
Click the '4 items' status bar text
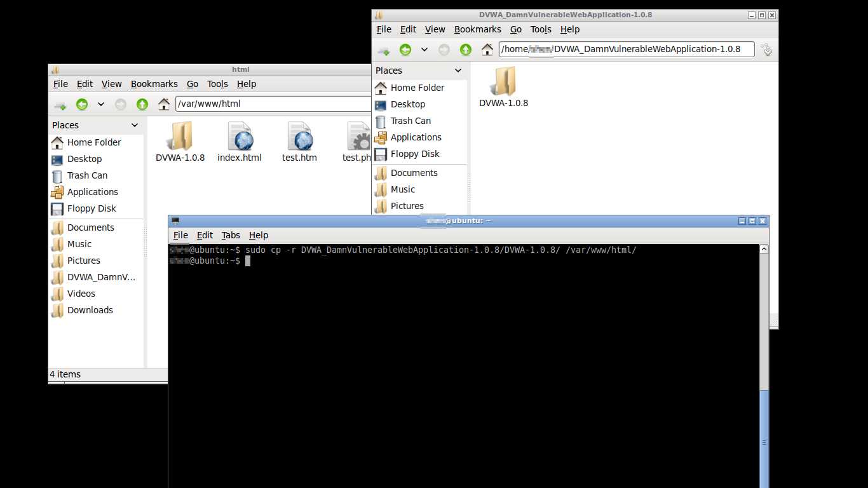click(x=65, y=374)
